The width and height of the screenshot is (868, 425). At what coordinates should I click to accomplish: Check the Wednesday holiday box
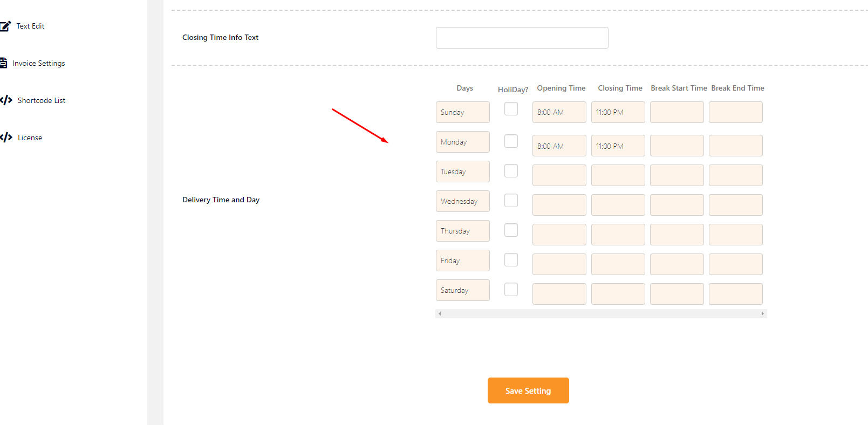point(511,201)
